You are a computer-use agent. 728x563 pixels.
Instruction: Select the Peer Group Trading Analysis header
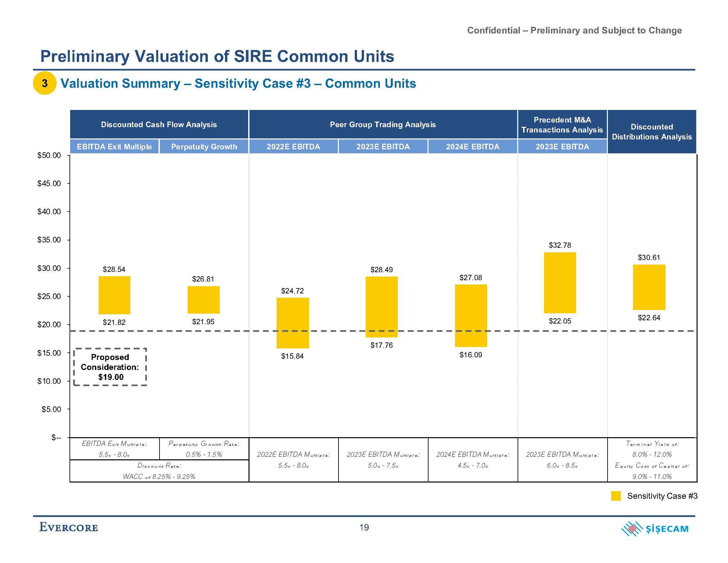pyautogui.click(x=383, y=124)
